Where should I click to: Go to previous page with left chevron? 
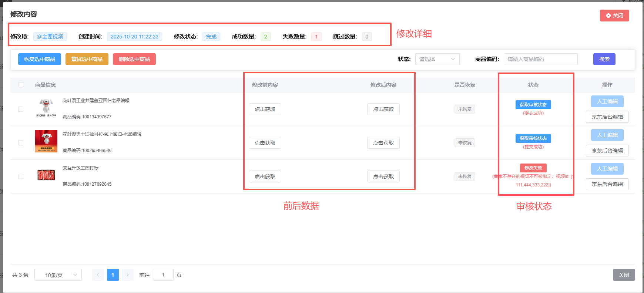[98, 275]
